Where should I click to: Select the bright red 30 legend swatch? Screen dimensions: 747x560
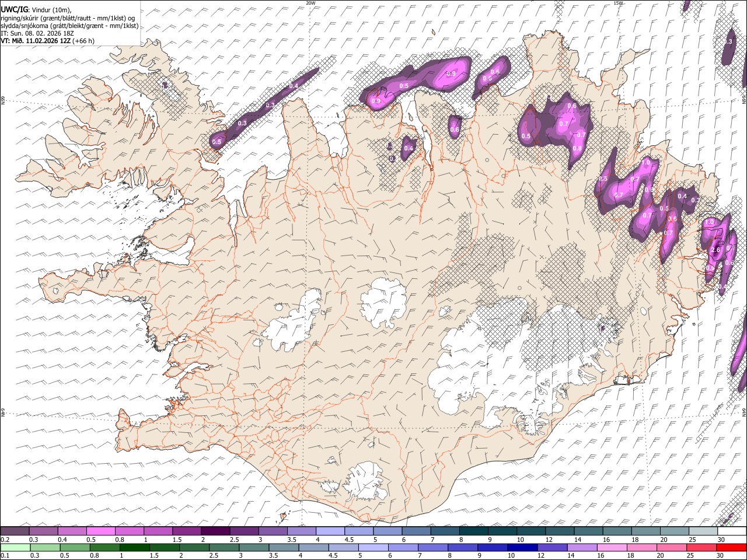(731, 547)
